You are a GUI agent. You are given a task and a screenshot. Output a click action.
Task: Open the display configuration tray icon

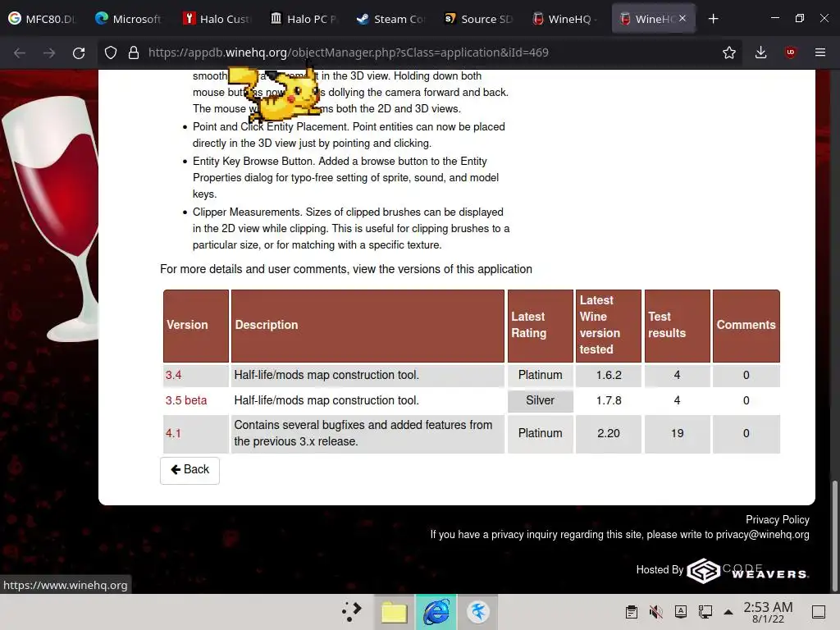pyautogui.click(x=705, y=612)
